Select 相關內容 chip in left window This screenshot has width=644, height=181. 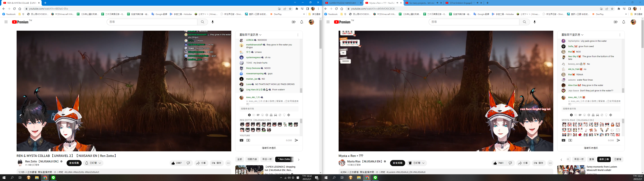pyautogui.click(x=252, y=159)
